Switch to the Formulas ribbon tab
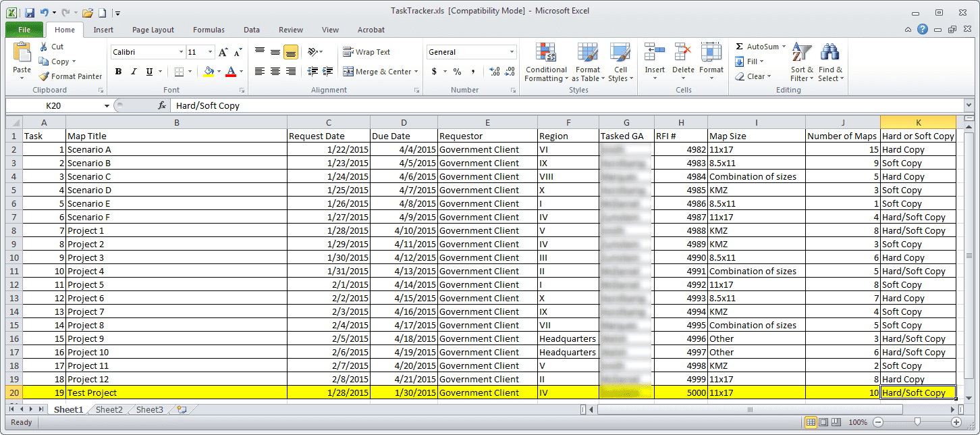Screen dimensions: 980x435 tap(209, 30)
